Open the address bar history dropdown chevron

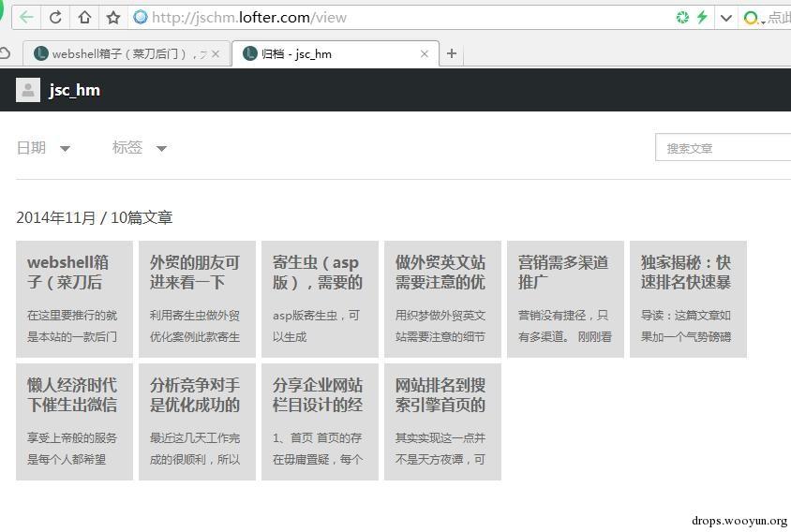(725, 17)
